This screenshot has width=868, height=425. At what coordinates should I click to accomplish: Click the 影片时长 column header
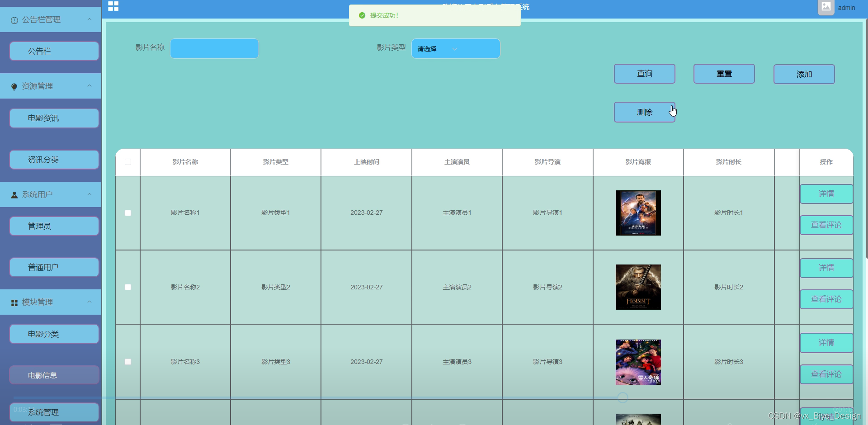(729, 162)
